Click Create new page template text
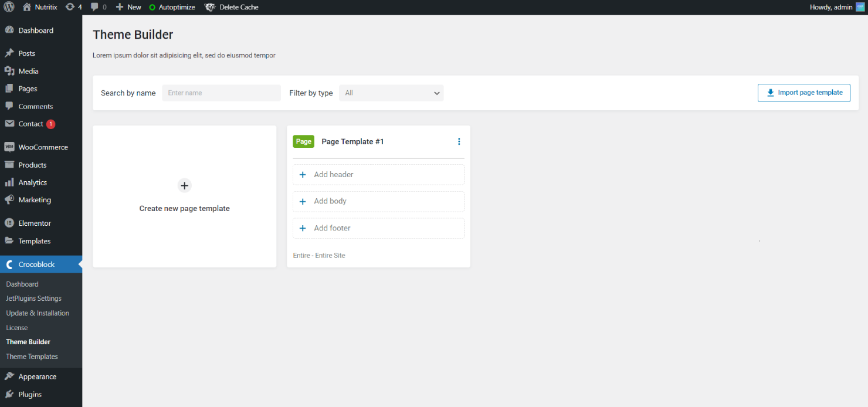868x407 pixels. tap(184, 209)
